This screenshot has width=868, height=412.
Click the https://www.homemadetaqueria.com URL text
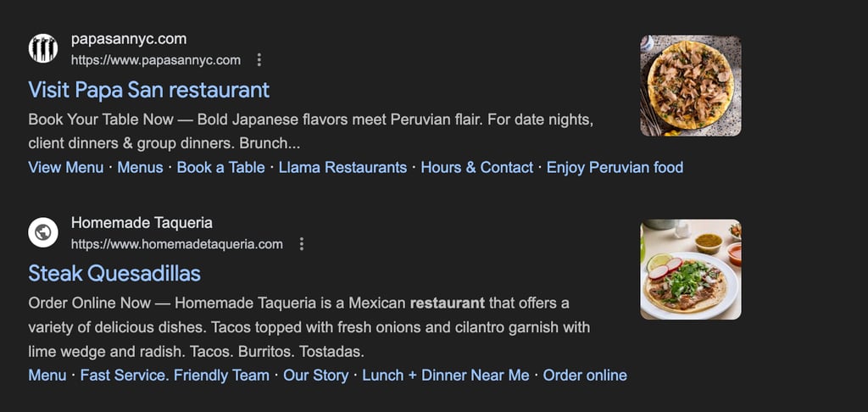pos(176,244)
